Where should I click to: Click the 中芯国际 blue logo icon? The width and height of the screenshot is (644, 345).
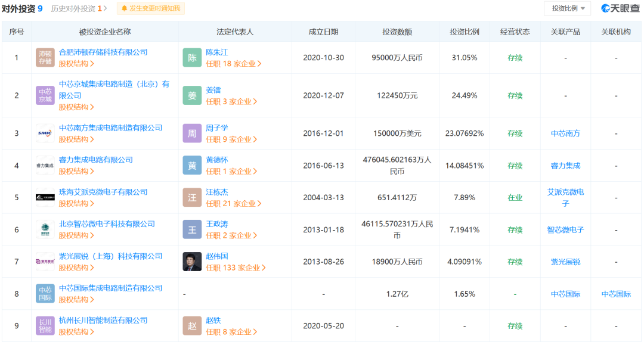coord(45,294)
